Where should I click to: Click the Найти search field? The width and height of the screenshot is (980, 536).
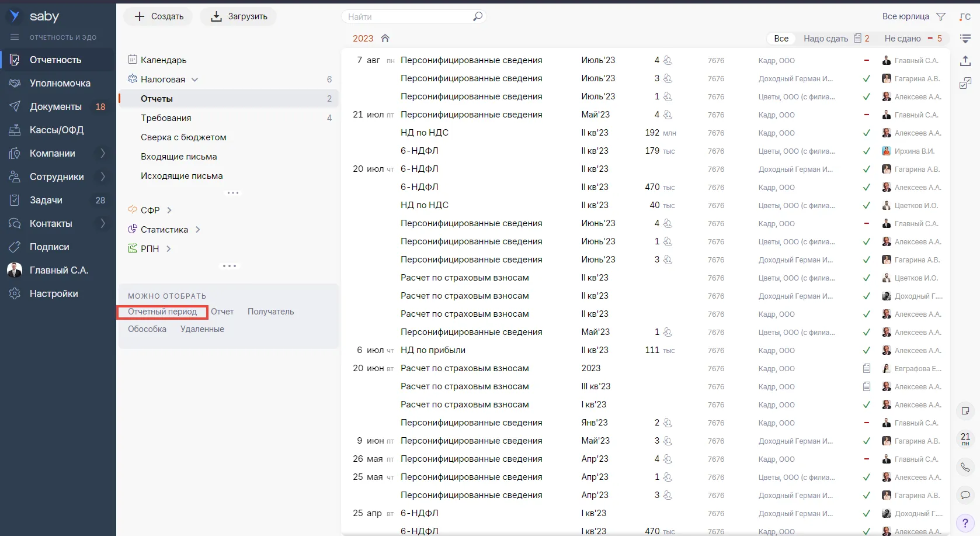coord(408,17)
